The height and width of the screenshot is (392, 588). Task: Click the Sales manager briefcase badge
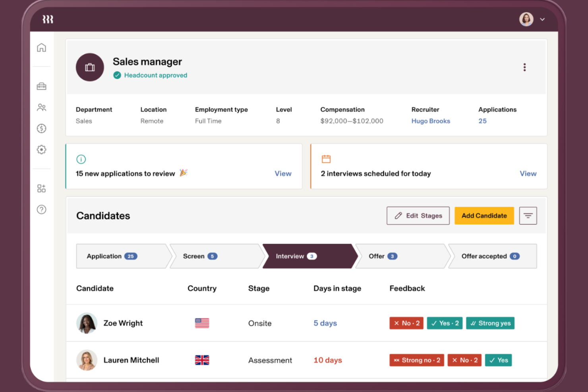[90, 67]
